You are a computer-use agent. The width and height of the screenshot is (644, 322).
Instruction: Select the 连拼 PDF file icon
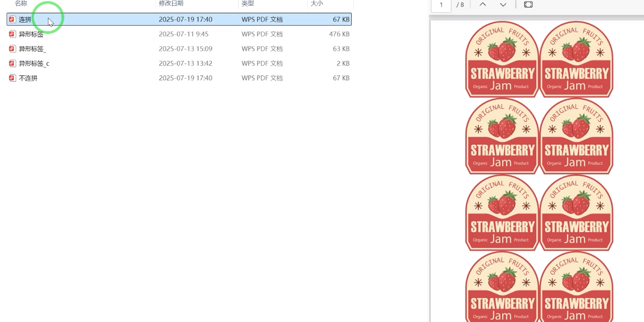pyautogui.click(x=12, y=19)
